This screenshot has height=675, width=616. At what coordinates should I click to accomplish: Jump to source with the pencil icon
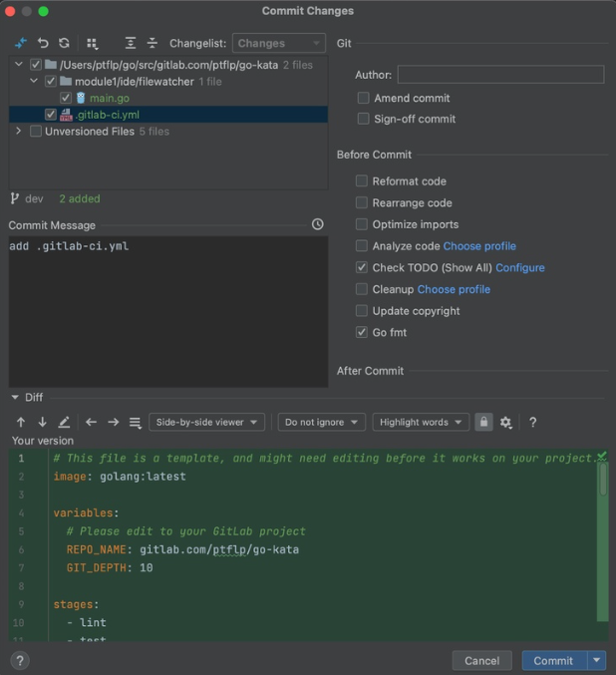64,422
